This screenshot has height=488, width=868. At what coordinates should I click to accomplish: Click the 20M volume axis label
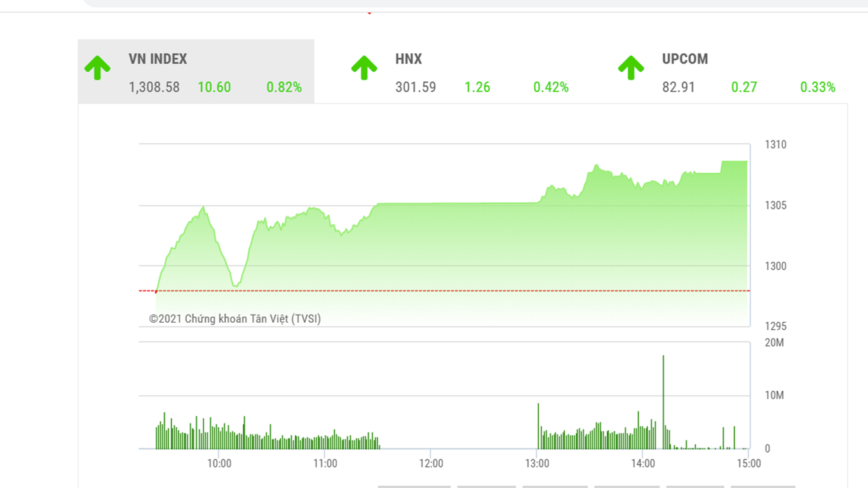[775, 343]
